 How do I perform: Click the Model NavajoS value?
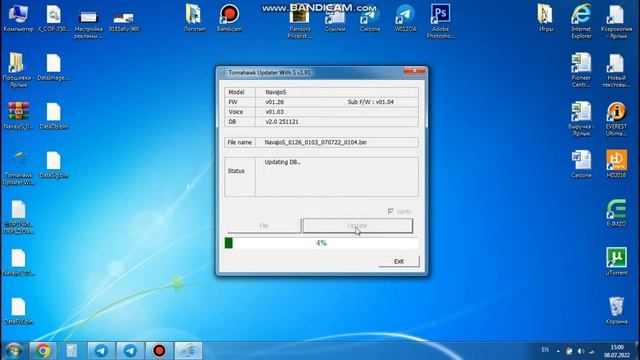coord(276,92)
